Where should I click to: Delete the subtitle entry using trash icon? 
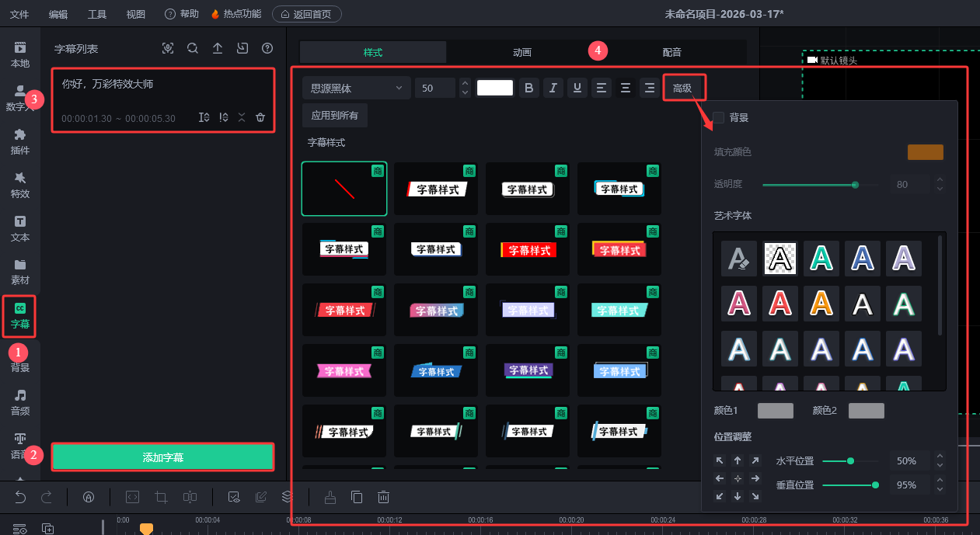pyautogui.click(x=260, y=117)
